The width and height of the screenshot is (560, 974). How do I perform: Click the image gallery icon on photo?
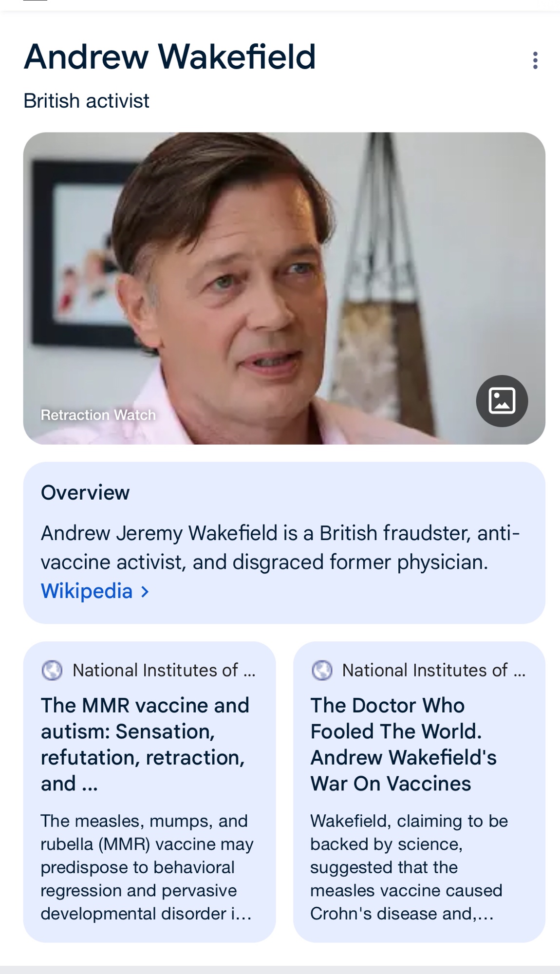(x=502, y=401)
